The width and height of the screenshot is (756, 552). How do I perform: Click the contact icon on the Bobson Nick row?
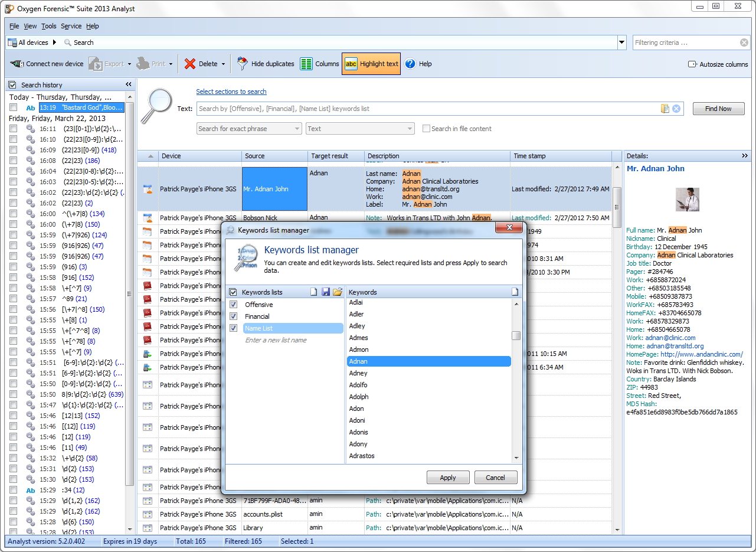[148, 218]
